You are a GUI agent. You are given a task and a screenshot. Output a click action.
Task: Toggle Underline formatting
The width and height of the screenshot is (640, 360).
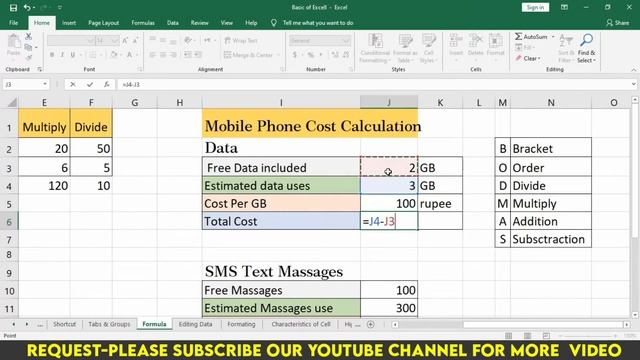click(x=73, y=55)
